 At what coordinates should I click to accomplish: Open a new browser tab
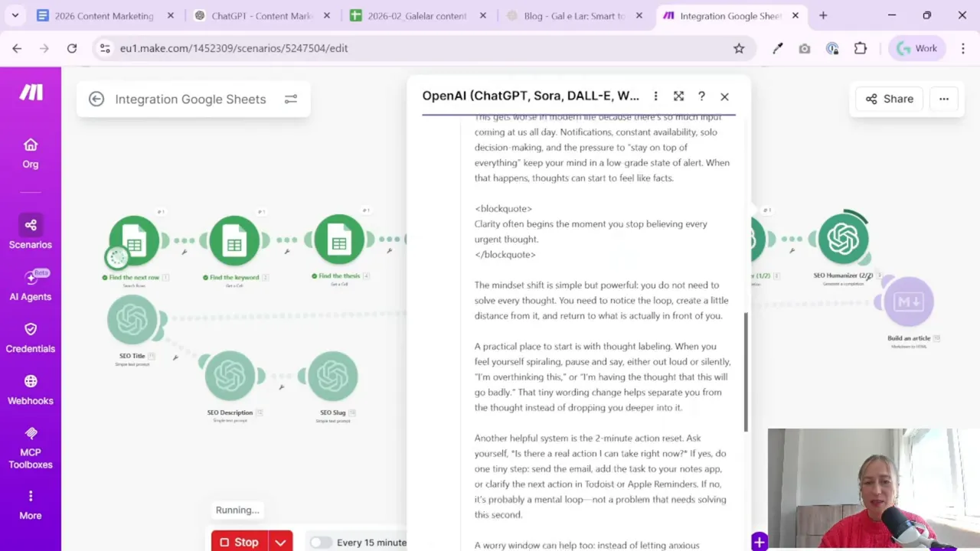[823, 15]
